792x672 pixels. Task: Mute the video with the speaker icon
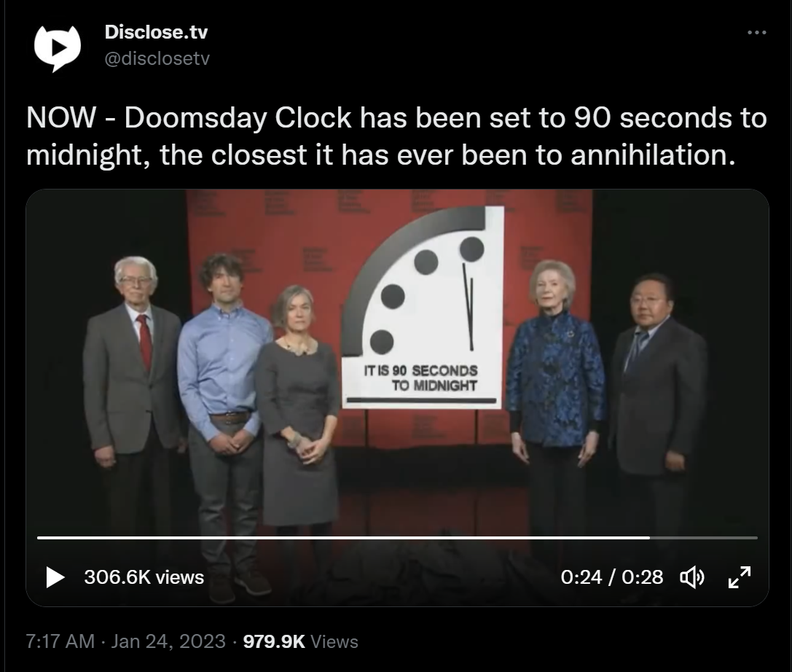tap(692, 577)
